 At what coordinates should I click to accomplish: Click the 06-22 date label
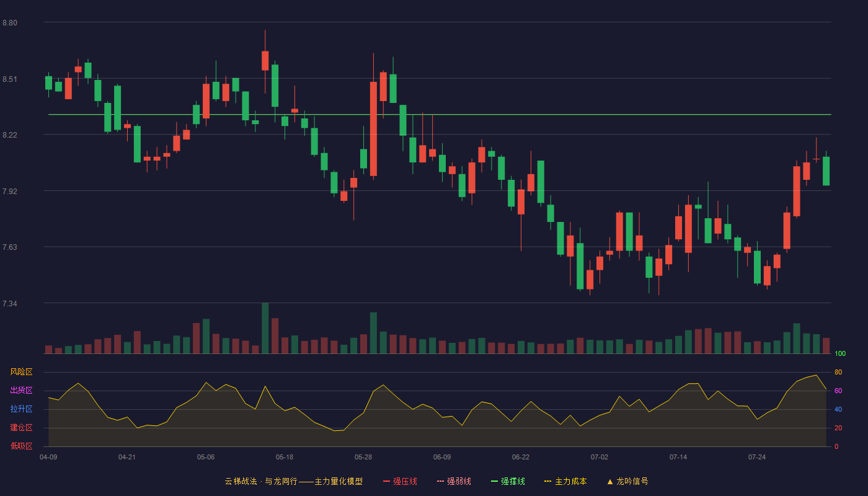(x=521, y=457)
